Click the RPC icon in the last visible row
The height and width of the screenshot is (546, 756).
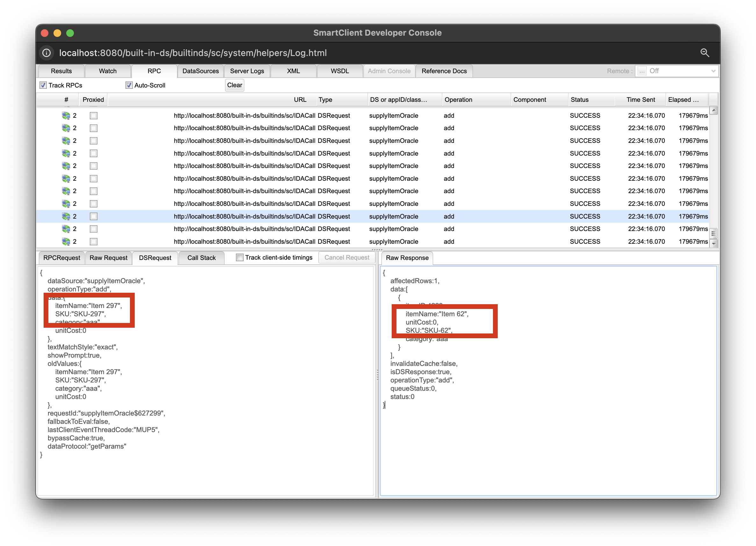click(66, 241)
